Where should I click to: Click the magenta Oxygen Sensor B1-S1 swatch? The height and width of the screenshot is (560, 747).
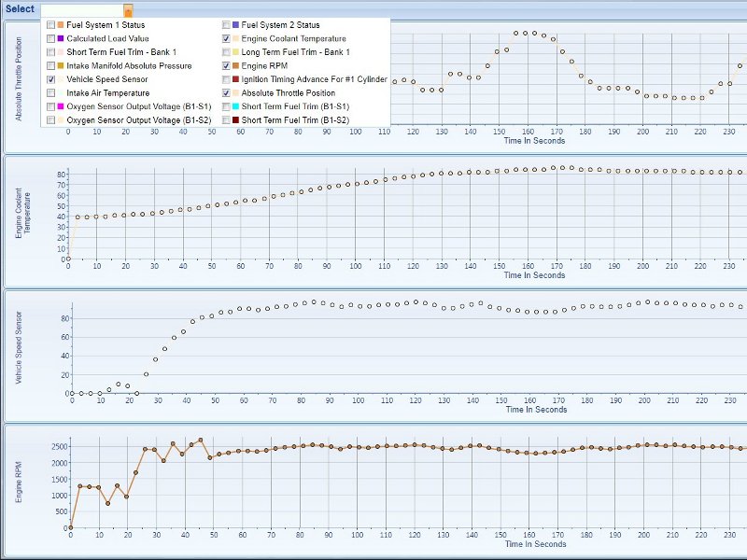61,107
